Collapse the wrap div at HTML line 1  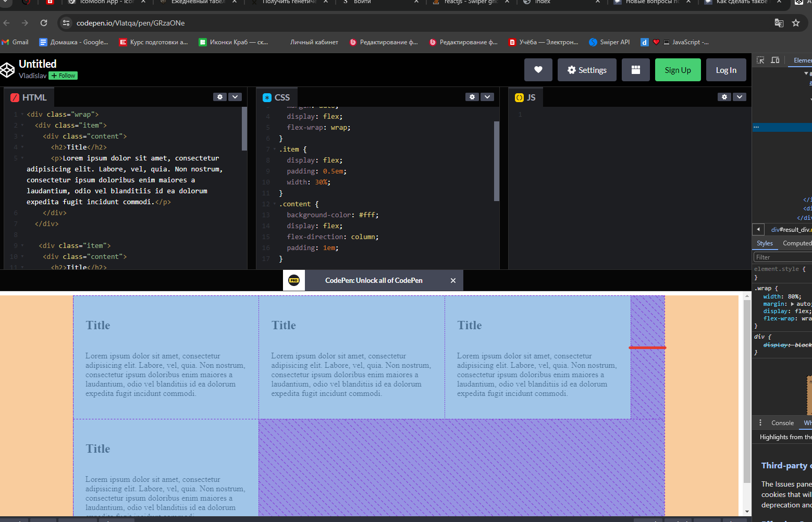[22, 114]
